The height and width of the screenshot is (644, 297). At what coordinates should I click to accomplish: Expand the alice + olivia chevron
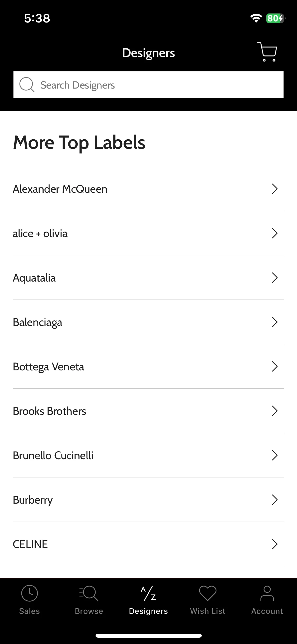pyautogui.click(x=275, y=233)
